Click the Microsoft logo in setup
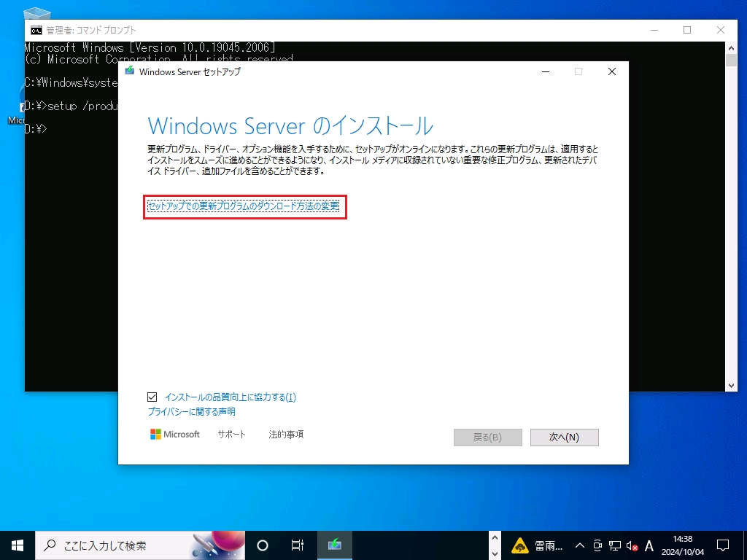The width and height of the screenshot is (747, 560). [x=175, y=435]
